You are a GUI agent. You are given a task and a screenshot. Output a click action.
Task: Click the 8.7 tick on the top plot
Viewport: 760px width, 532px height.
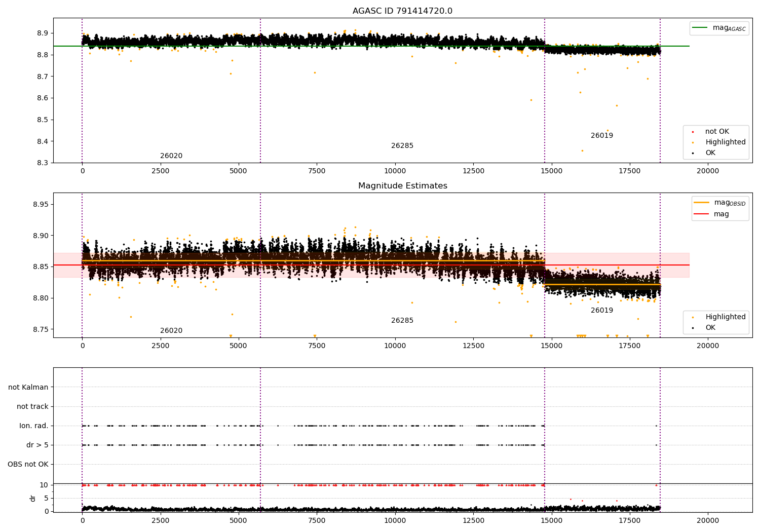coord(42,77)
